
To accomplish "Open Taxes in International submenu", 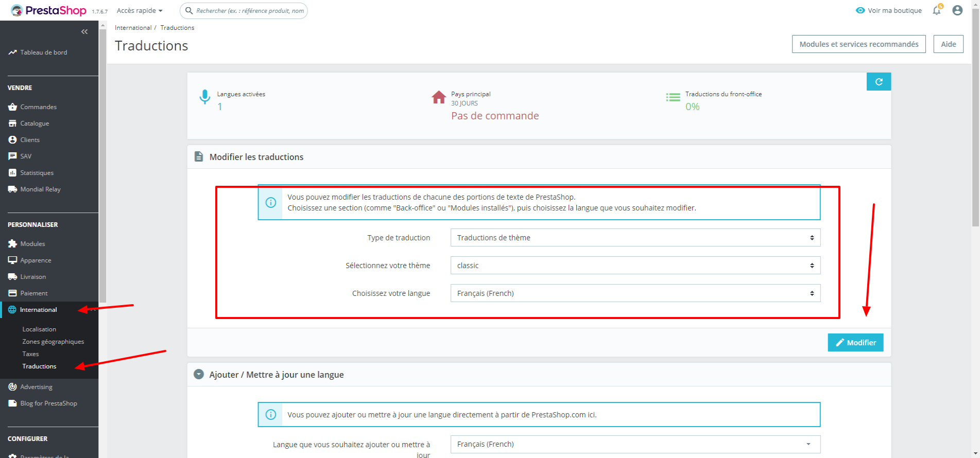I will pyautogui.click(x=30, y=354).
